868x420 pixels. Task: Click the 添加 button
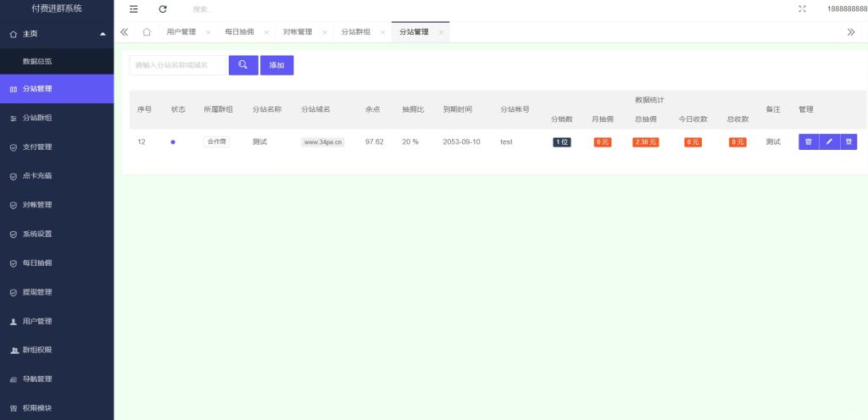pyautogui.click(x=276, y=65)
